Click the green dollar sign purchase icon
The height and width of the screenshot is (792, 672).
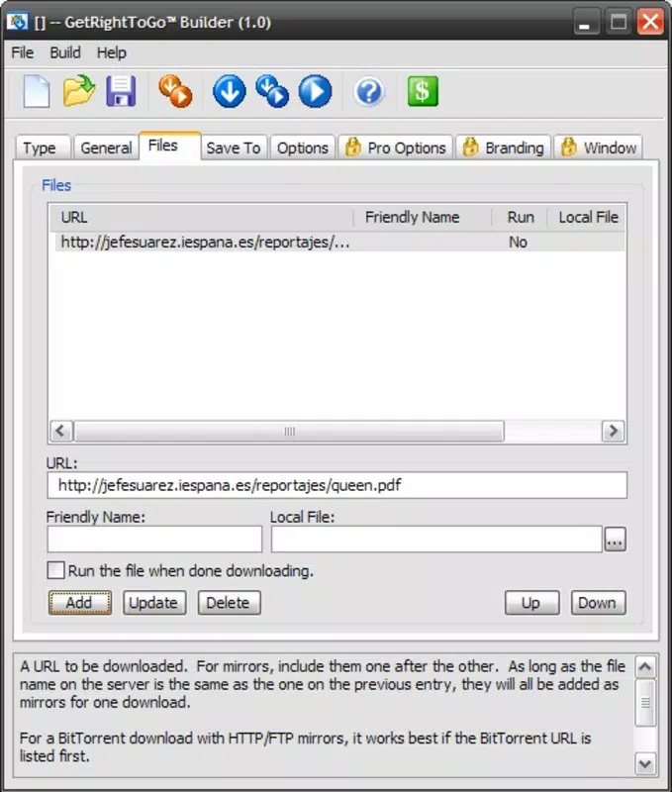[x=423, y=91]
